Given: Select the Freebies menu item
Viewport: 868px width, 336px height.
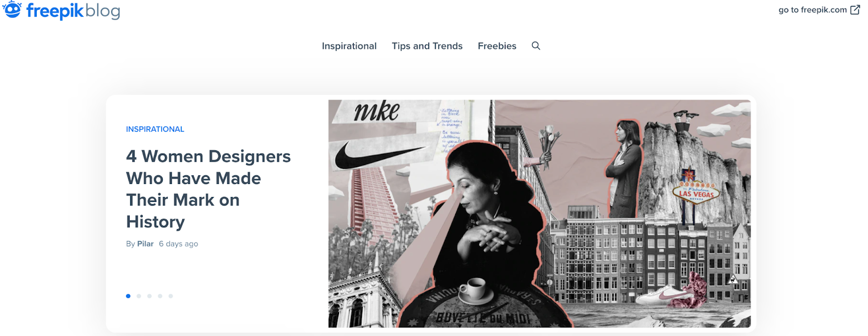Looking at the screenshot, I should (x=497, y=46).
